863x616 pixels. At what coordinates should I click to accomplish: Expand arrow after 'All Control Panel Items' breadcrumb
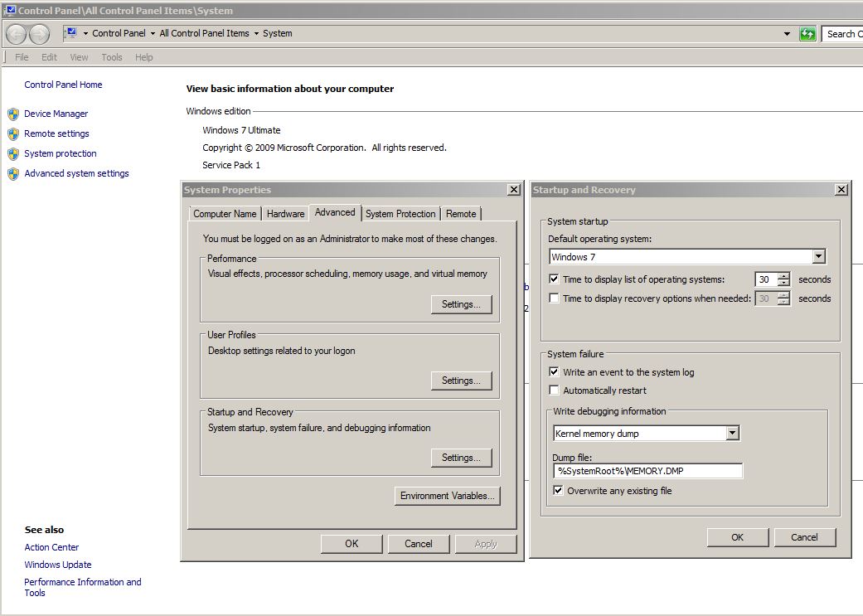coord(256,34)
